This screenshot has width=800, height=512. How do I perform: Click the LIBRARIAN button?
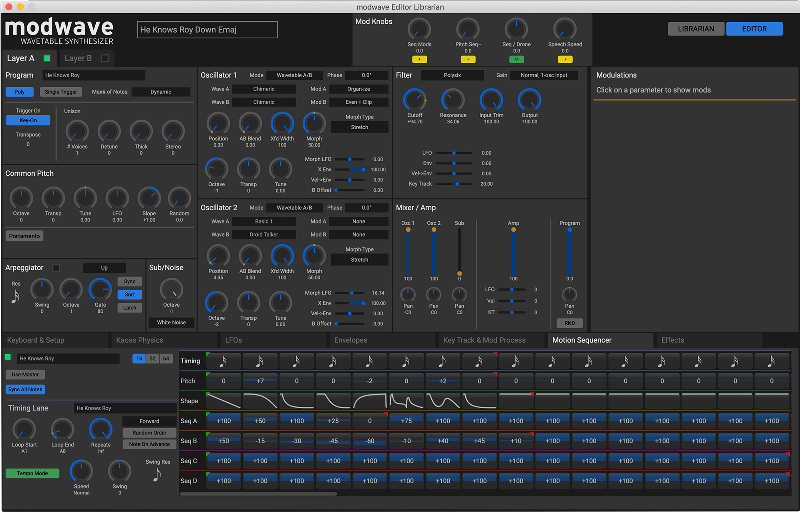click(x=696, y=29)
